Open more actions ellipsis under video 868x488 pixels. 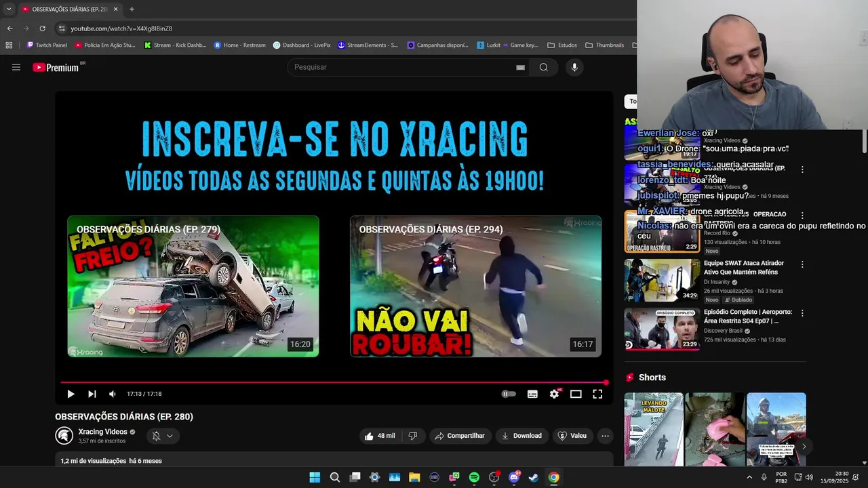coord(606,436)
